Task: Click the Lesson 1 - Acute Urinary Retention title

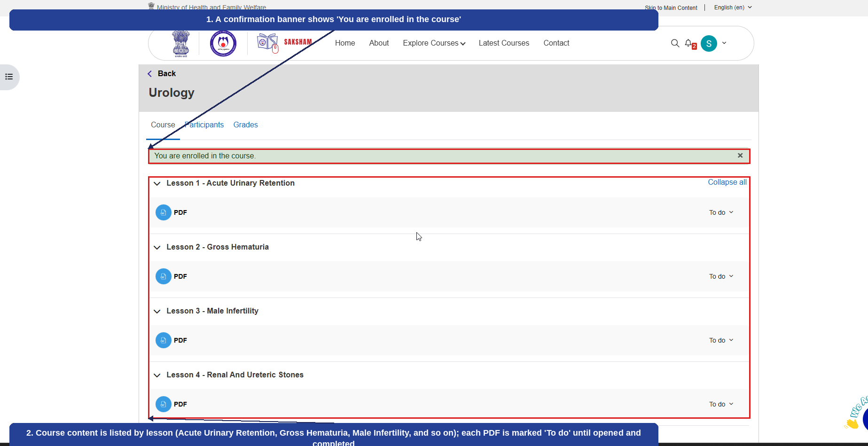Action: pyautogui.click(x=230, y=183)
